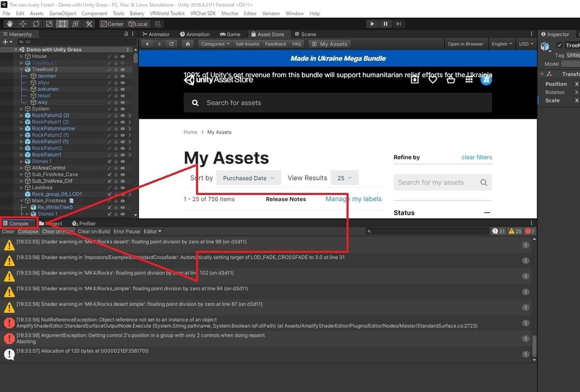Toggle visibility eye for House
Screen dimensions: 580x392
(123, 56)
